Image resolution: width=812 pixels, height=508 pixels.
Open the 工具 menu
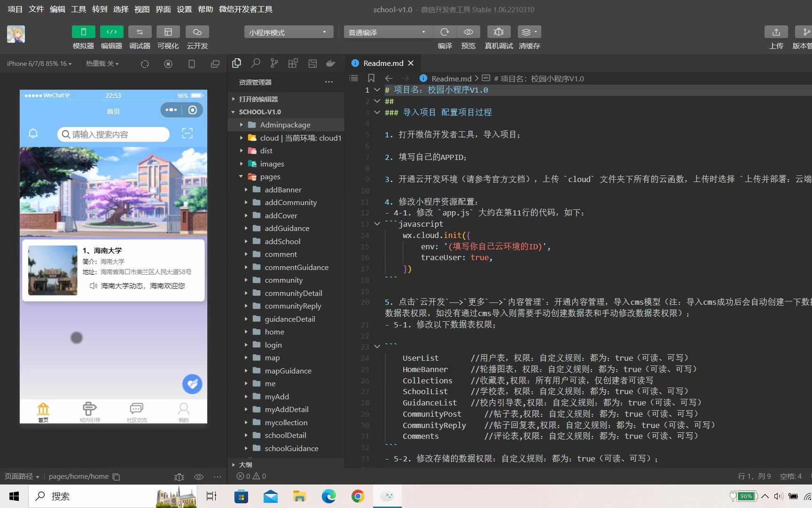(78, 9)
